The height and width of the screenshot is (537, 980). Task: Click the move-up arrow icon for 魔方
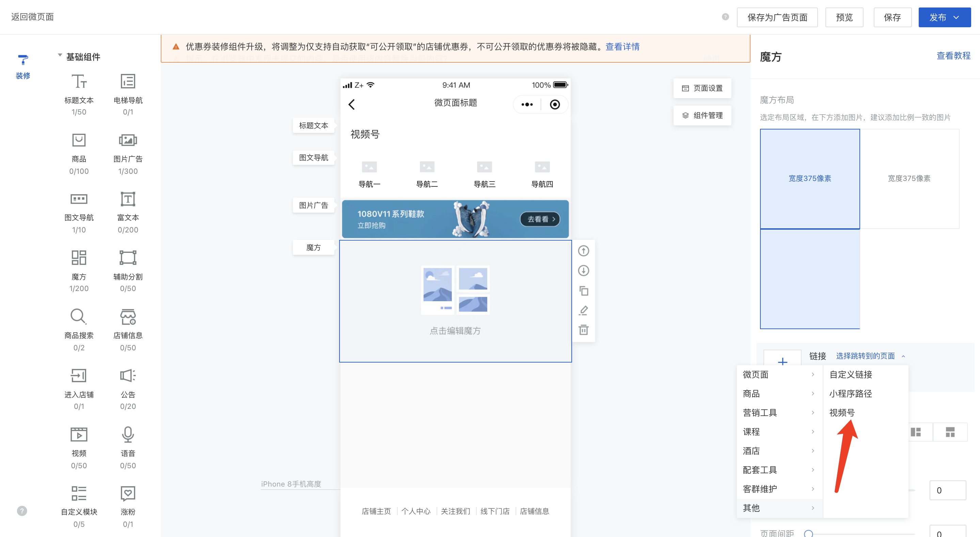583,251
